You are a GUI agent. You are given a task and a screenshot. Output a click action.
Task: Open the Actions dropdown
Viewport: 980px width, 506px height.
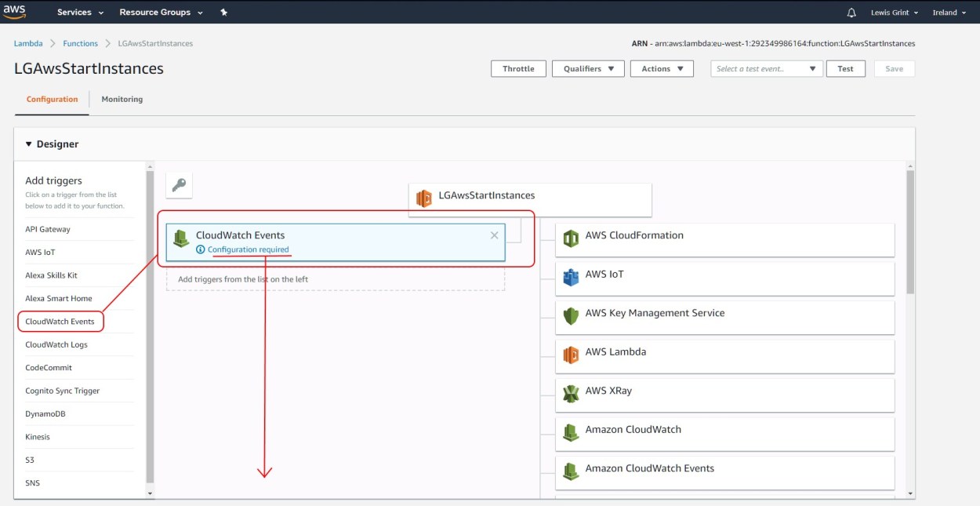click(x=662, y=68)
